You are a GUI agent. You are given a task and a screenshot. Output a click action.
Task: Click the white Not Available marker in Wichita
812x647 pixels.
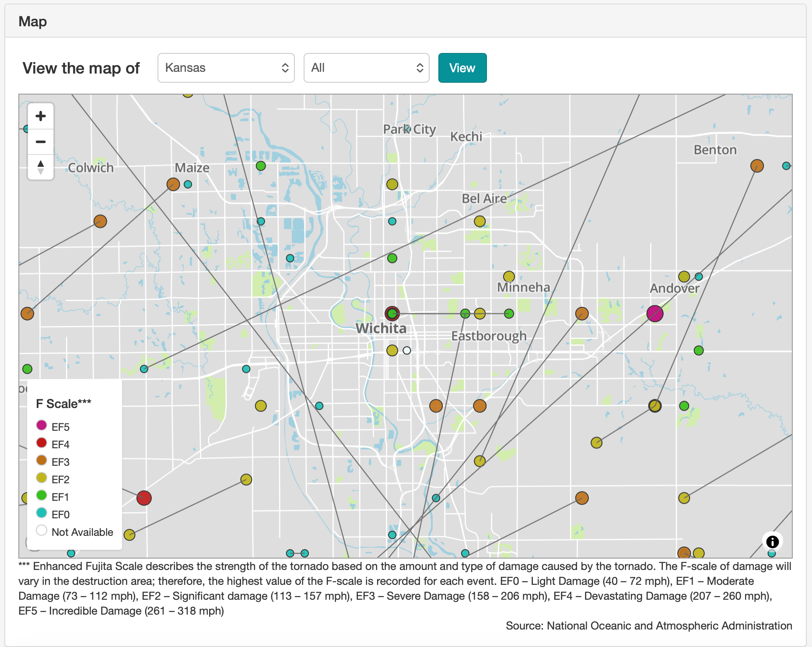tap(407, 350)
